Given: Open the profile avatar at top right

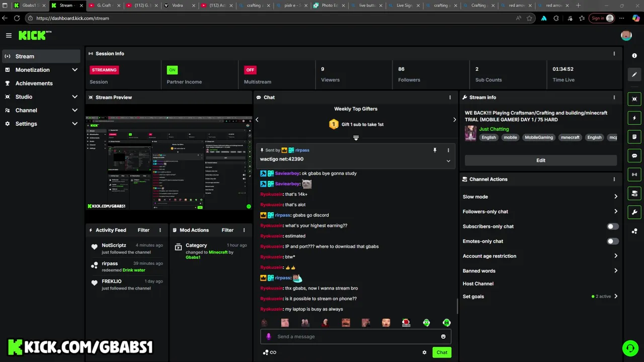Looking at the screenshot, I should [626, 35].
